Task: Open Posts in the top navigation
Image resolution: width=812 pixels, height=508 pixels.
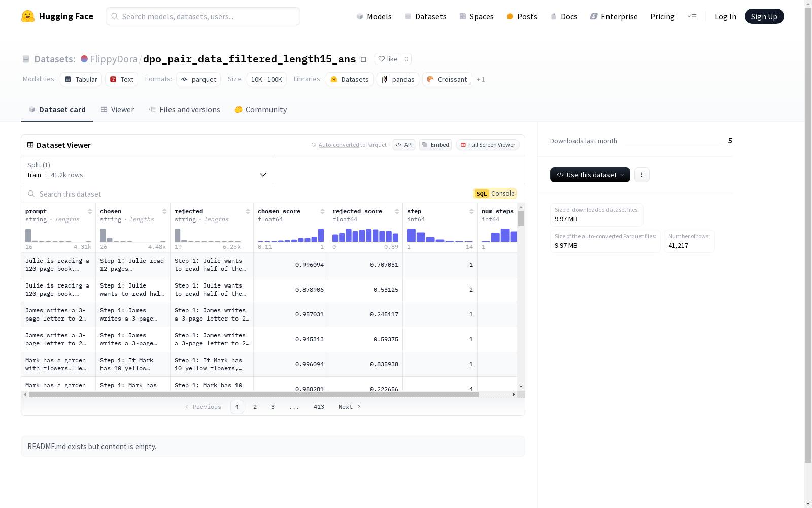Action: (x=522, y=16)
